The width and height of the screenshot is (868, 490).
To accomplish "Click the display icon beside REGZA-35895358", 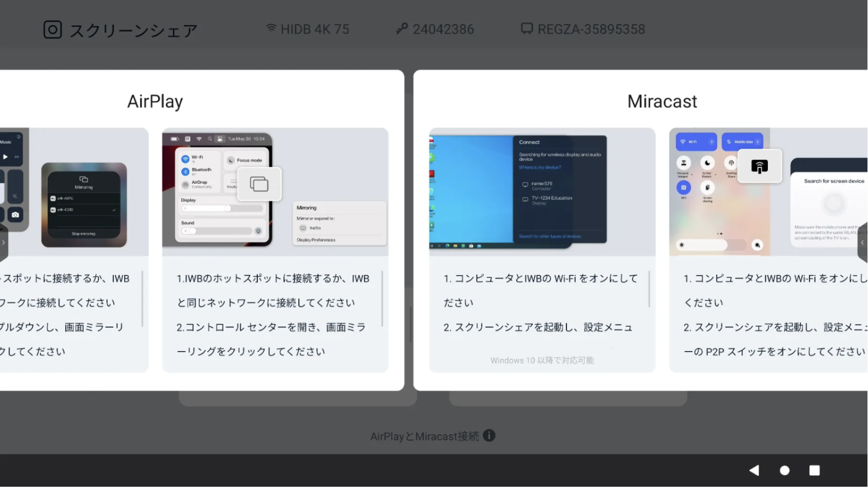I will point(526,28).
